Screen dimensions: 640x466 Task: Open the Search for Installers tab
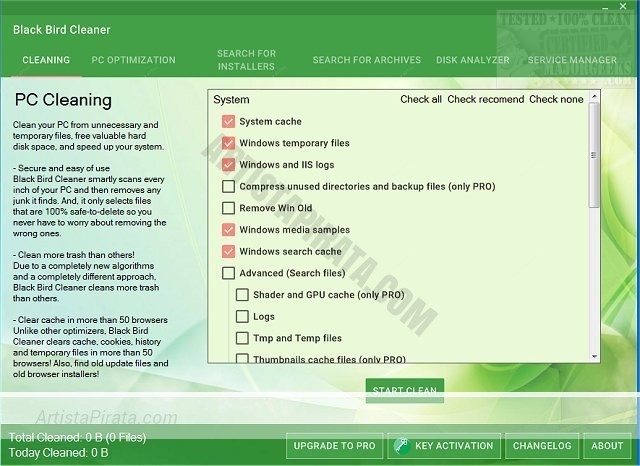[x=247, y=60]
